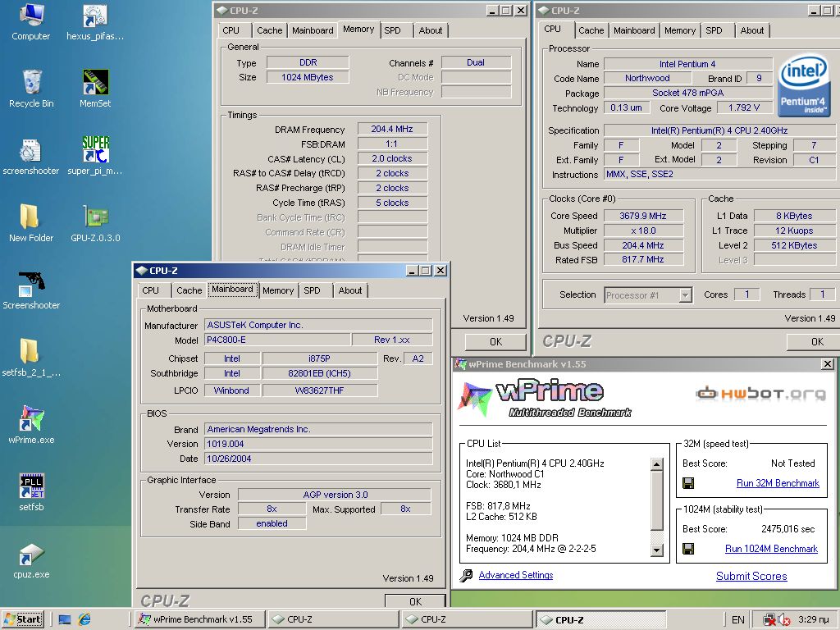
Task: Click the Run 32M Benchmark link
Action: pos(778,483)
